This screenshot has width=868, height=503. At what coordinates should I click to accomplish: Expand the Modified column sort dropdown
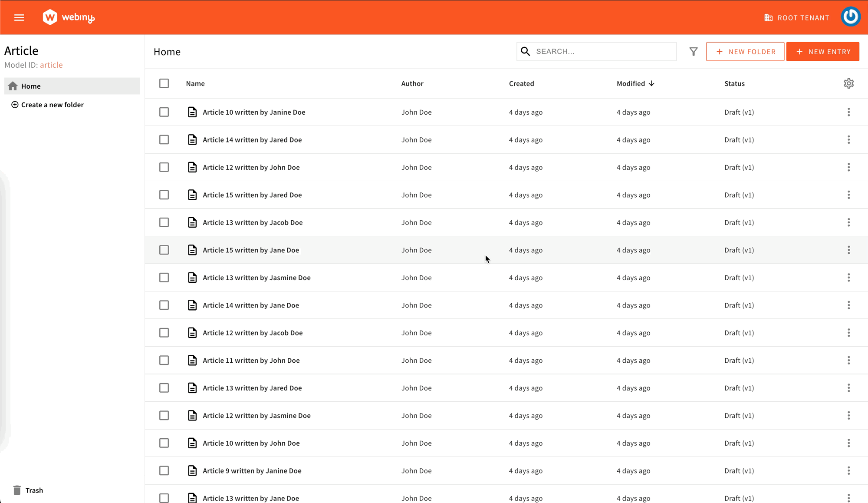pyautogui.click(x=652, y=83)
